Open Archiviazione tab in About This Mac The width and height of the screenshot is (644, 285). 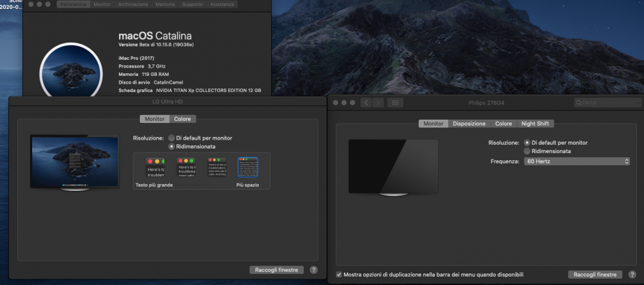point(133,5)
